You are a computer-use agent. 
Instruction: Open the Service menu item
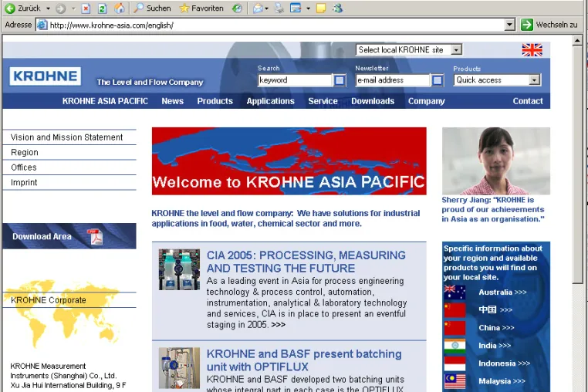[323, 101]
